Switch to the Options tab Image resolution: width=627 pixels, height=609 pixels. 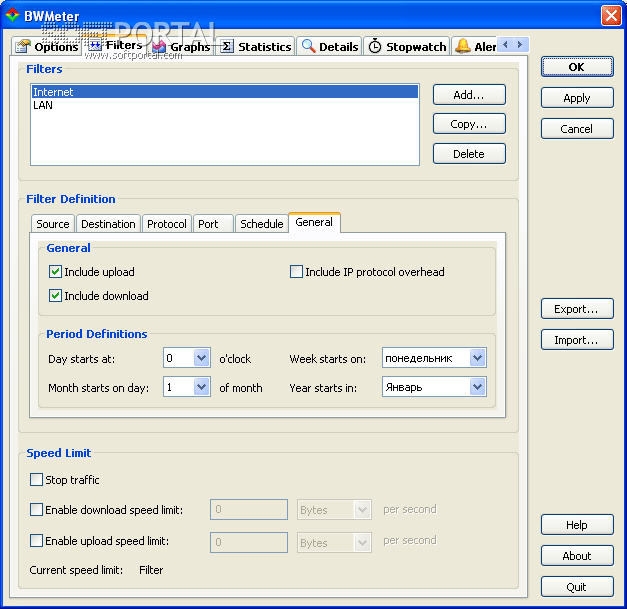point(47,46)
